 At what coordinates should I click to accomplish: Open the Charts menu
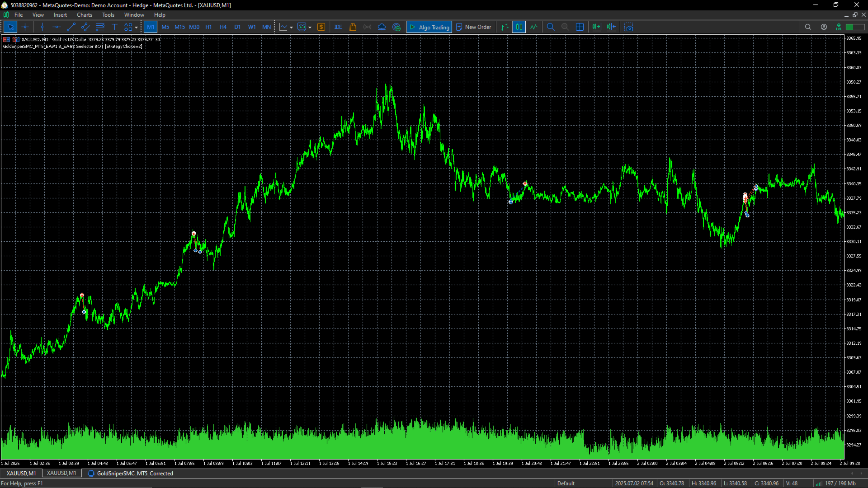(x=84, y=15)
